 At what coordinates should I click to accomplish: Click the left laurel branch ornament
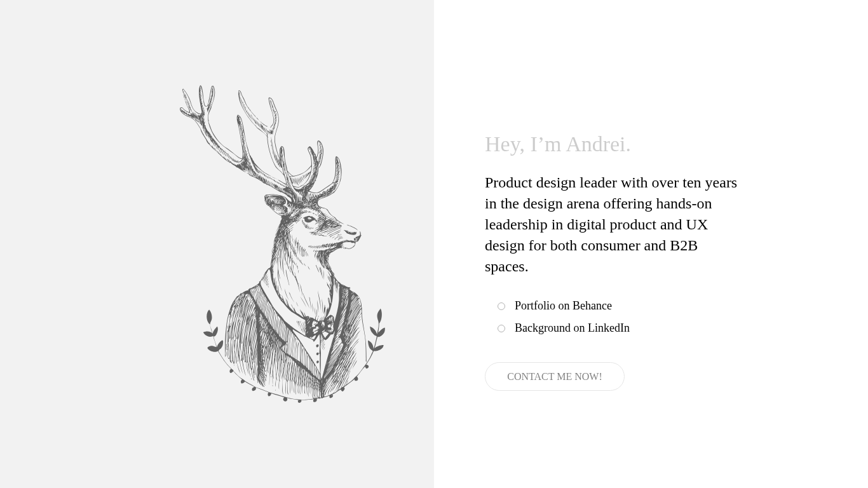point(213,331)
